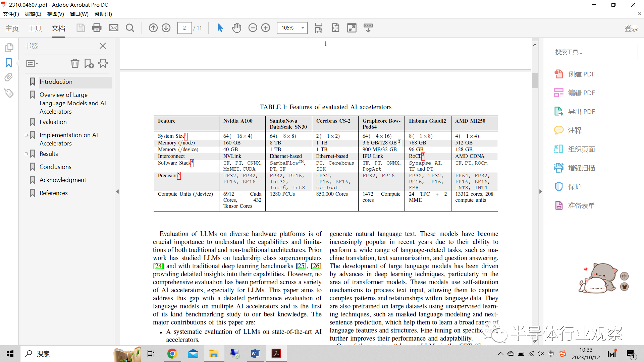
Task: Activate the hand pan tool
Action: tap(236, 28)
